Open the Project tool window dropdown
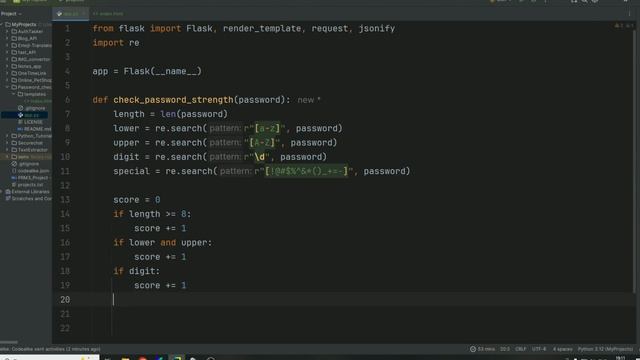This screenshot has height=360, width=640. point(11,13)
